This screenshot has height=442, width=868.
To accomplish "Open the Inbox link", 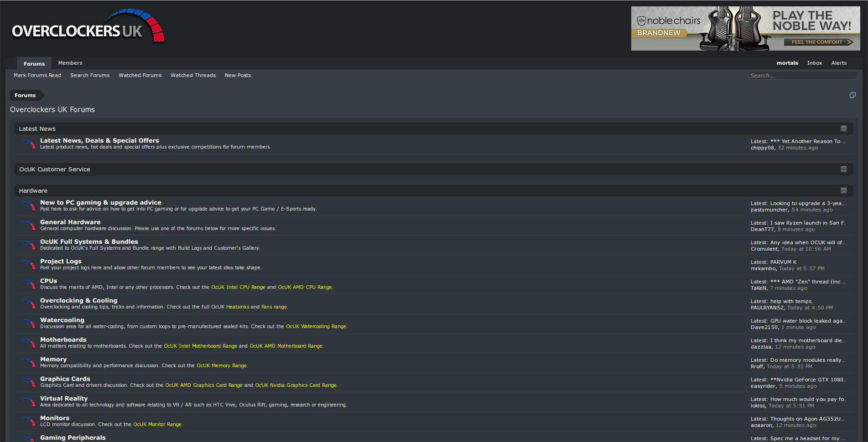I will [815, 63].
